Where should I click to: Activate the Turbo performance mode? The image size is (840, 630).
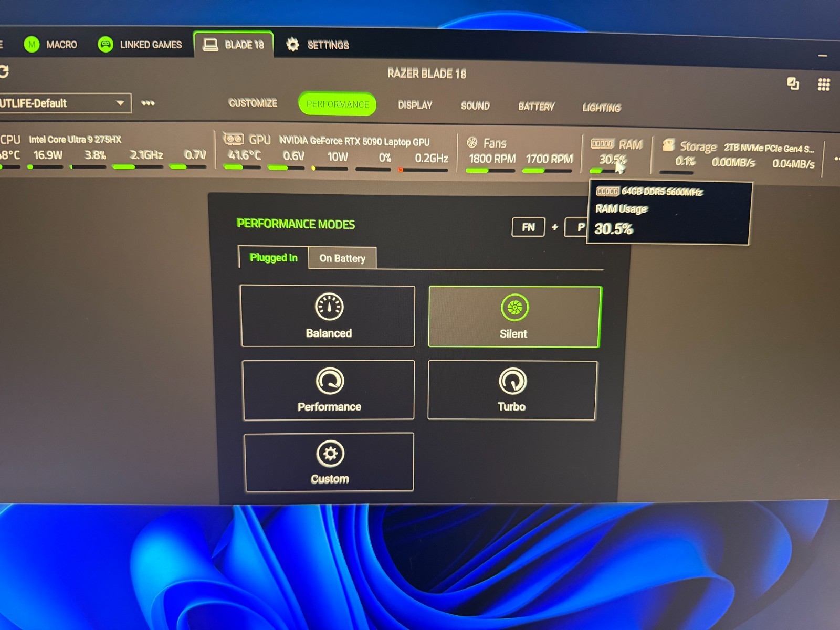point(512,390)
